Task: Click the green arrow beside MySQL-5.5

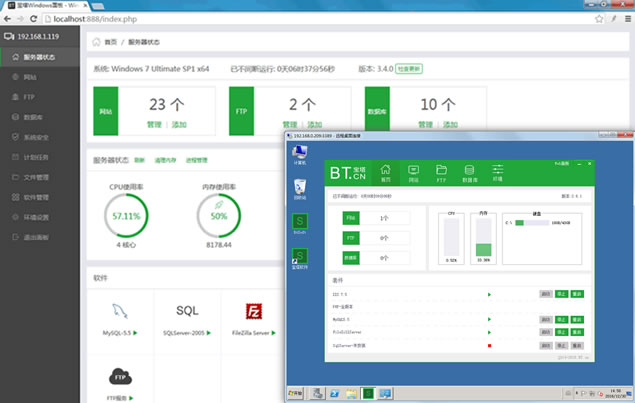Action: pos(135,333)
